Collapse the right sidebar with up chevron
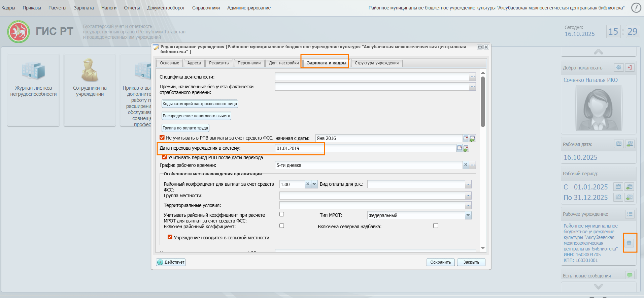The height and width of the screenshot is (298, 644). tap(598, 52)
